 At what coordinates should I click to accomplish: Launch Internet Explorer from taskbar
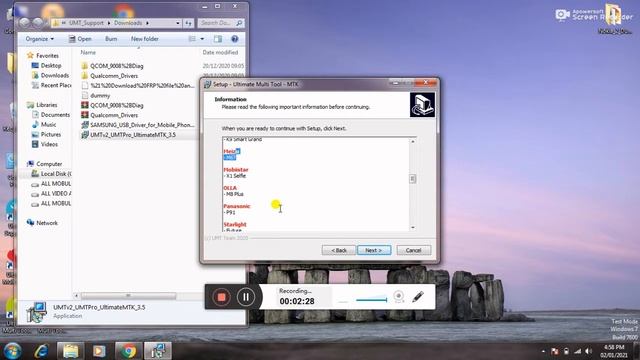(x=41, y=351)
